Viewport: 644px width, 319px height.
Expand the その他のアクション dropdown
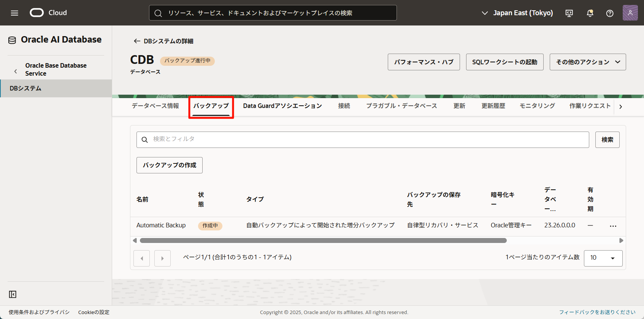click(x=588, y=62)
